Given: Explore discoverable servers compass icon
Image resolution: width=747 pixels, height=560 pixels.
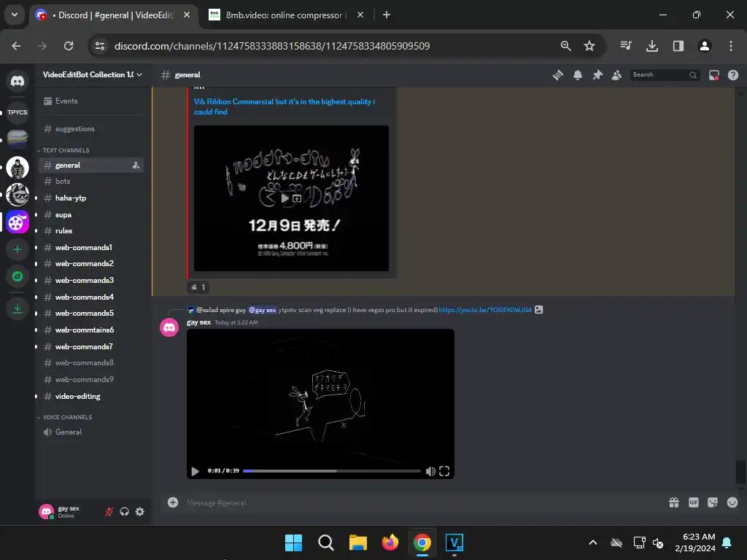Looking at the screenshot, I should tap(18, 276).
